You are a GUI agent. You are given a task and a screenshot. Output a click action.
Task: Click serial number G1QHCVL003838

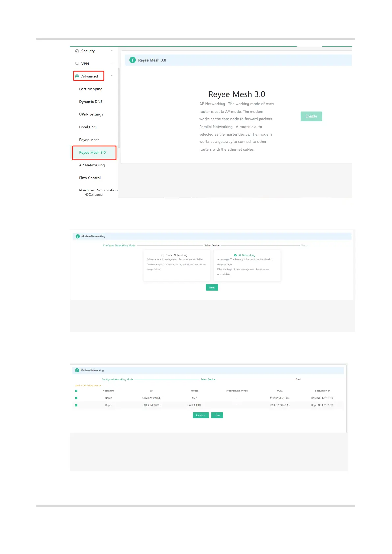(x=151, y=398)
